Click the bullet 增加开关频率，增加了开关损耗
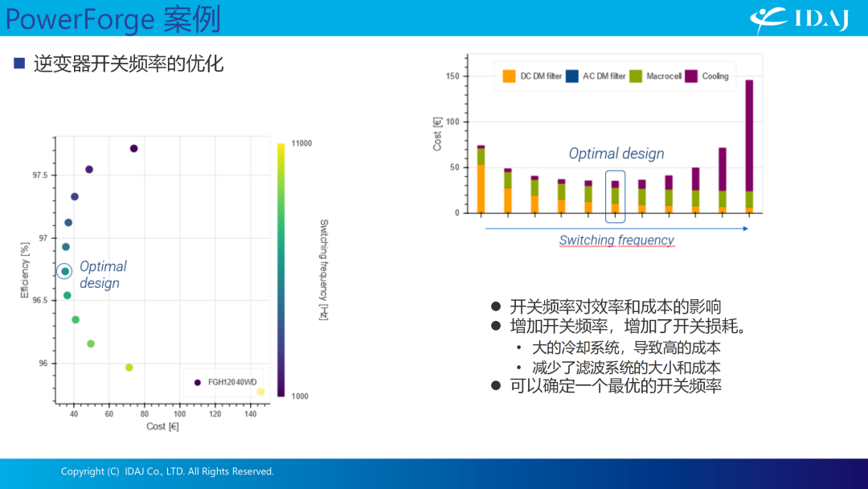This screenshot has height=489, width=868. (x=629, y=327)
